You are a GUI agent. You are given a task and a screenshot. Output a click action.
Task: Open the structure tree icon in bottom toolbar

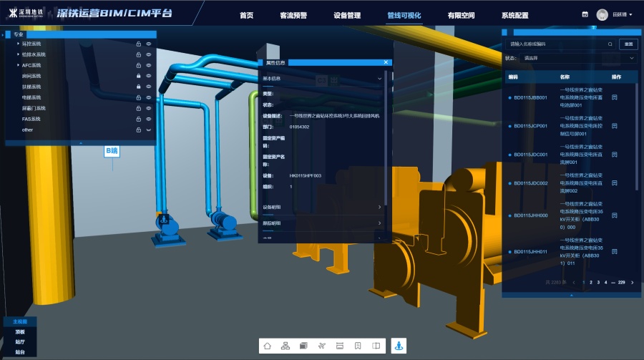[x=286, y=346]
